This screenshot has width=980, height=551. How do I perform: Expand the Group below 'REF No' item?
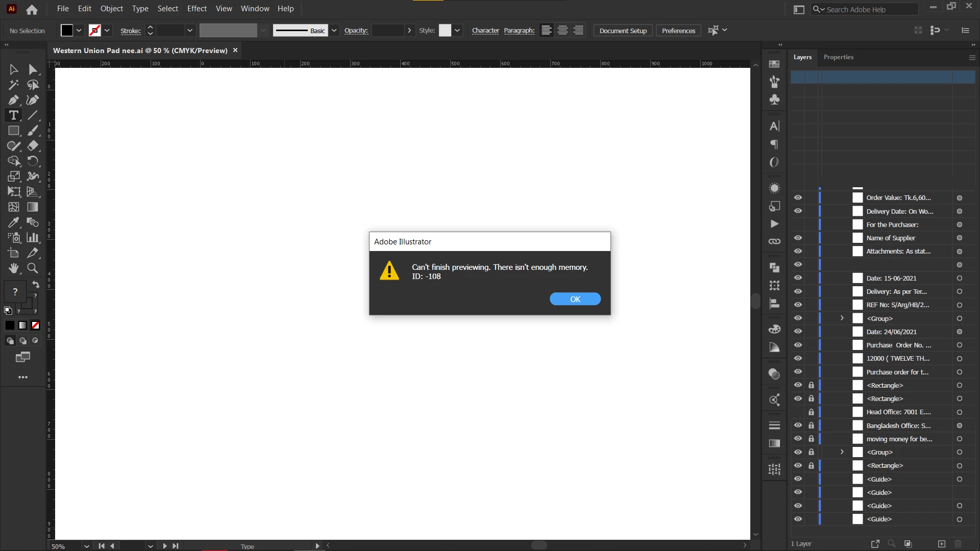[x=842, y=318]
